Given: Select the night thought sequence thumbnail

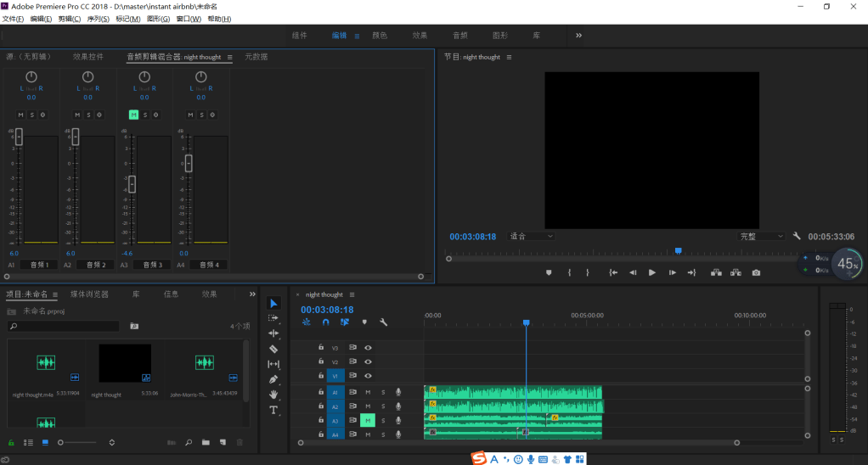Looking at the screenshot, I should pyautogui.click(x=125, y=363).
